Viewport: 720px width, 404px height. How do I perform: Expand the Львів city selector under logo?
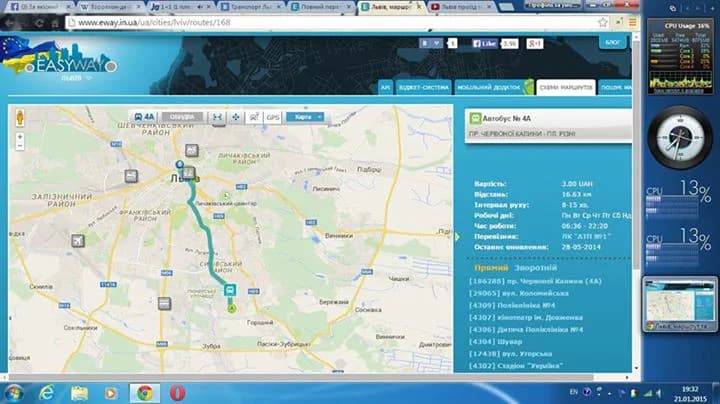pos(77,78)
